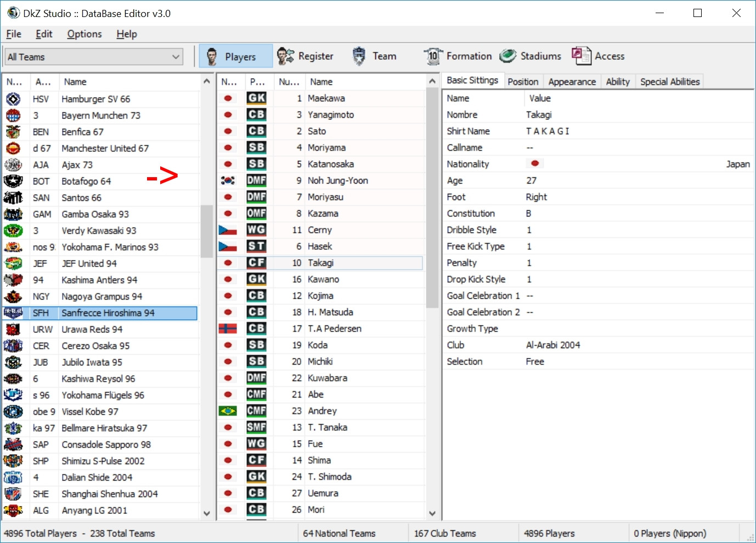Screen dimensions: 756x543
Task: Click the WG badge for Cerny
Action: point(256,230)
